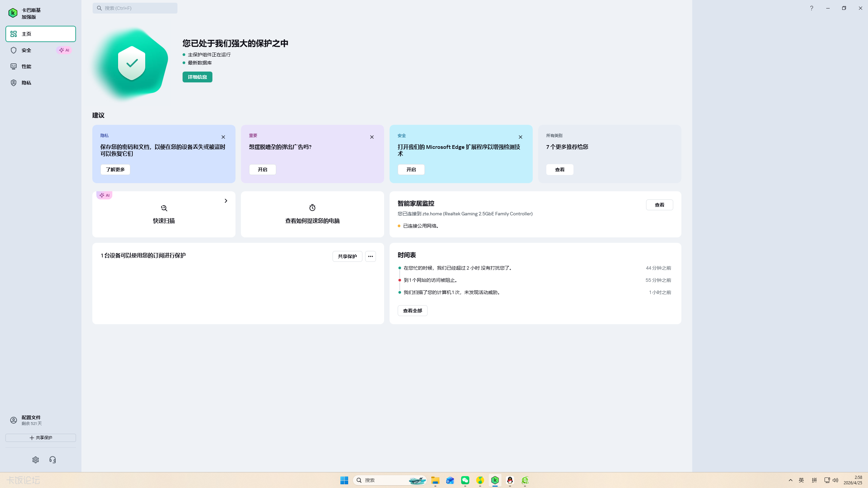Screen dimensions: 868x488
Task: Click the Kaspersky logo in sidebar
Action: [13, 13]
